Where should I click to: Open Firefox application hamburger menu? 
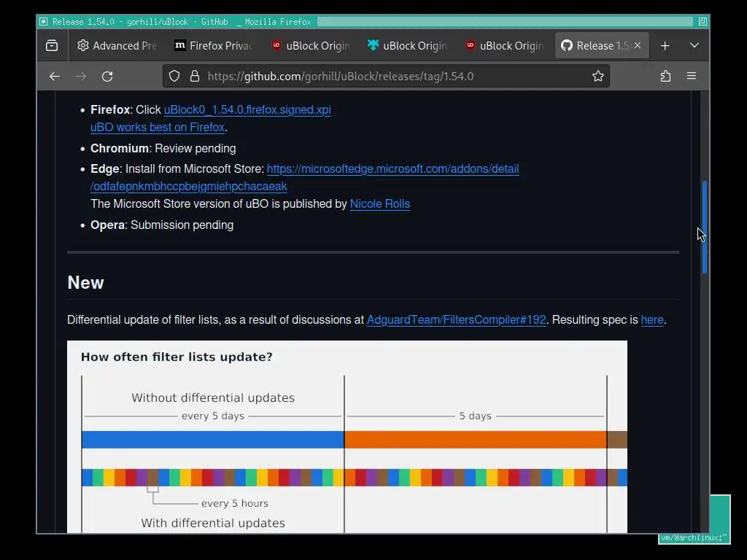pos(692,76)
